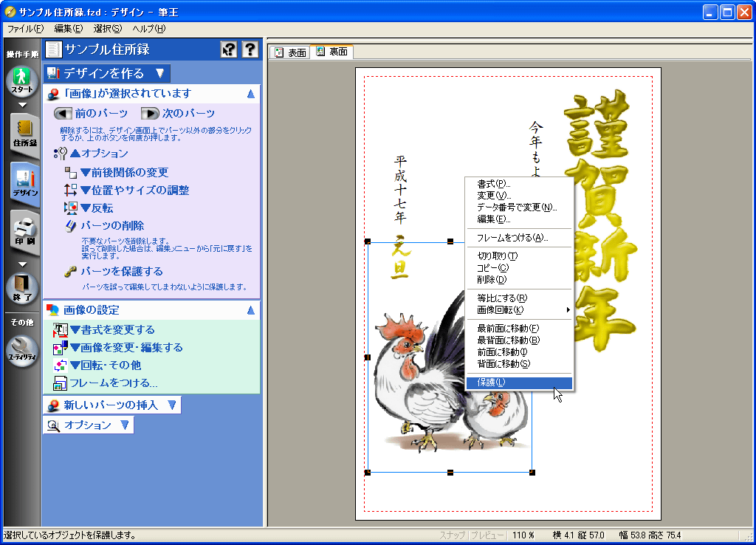This screenshot has width=756, height=545.
Task: Click the 終了 exit door icon
Action: [x=22, y=287]
